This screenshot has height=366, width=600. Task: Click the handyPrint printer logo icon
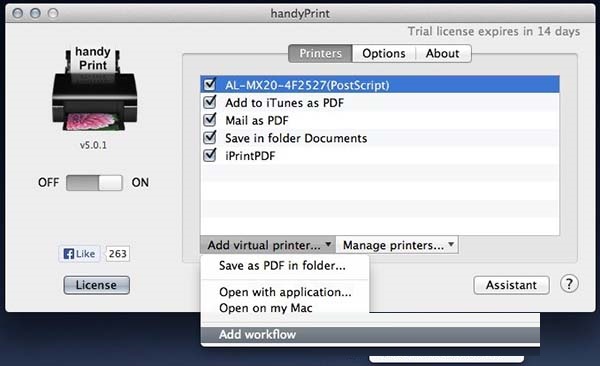click(95, 89)
